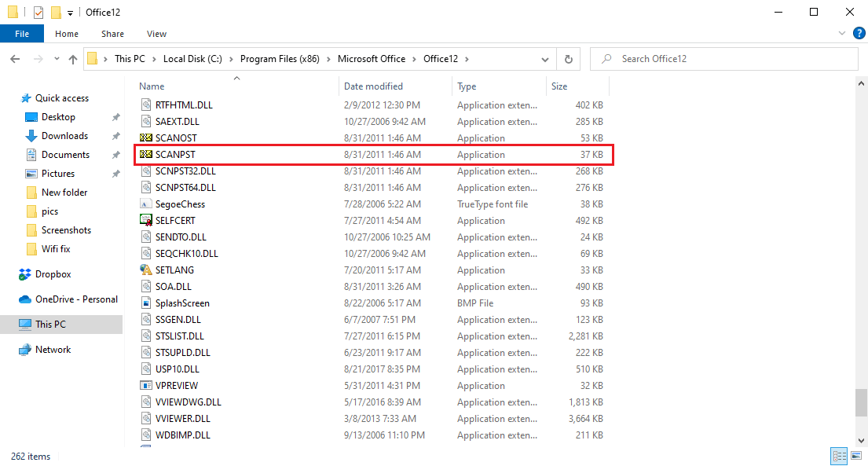Click the RTFHTML.DLL file icon
This screenshot has height=466, width=868.
tap(146, 105)
